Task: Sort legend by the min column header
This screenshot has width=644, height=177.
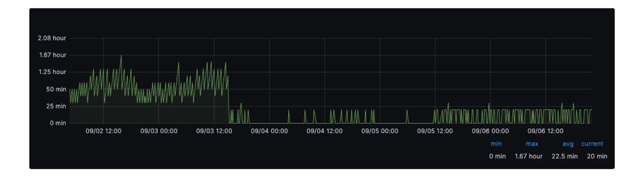Action: tap(496, 144)
